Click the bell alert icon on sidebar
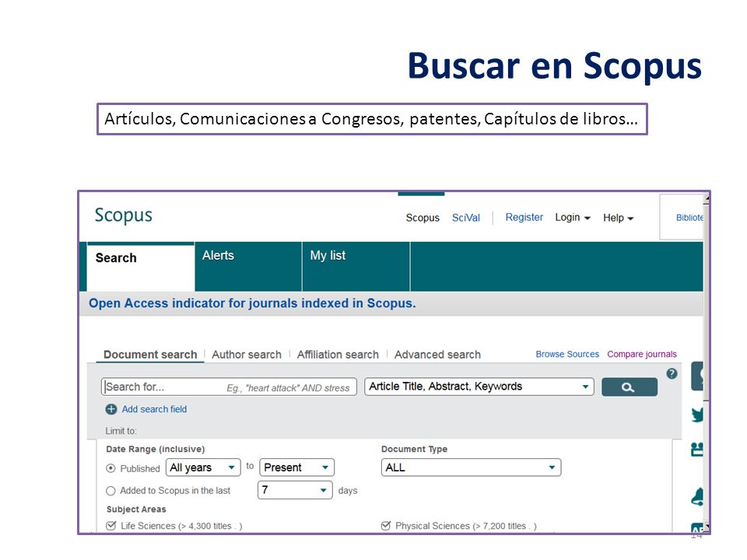The image size is (747, 560). (x=697, y=497)
